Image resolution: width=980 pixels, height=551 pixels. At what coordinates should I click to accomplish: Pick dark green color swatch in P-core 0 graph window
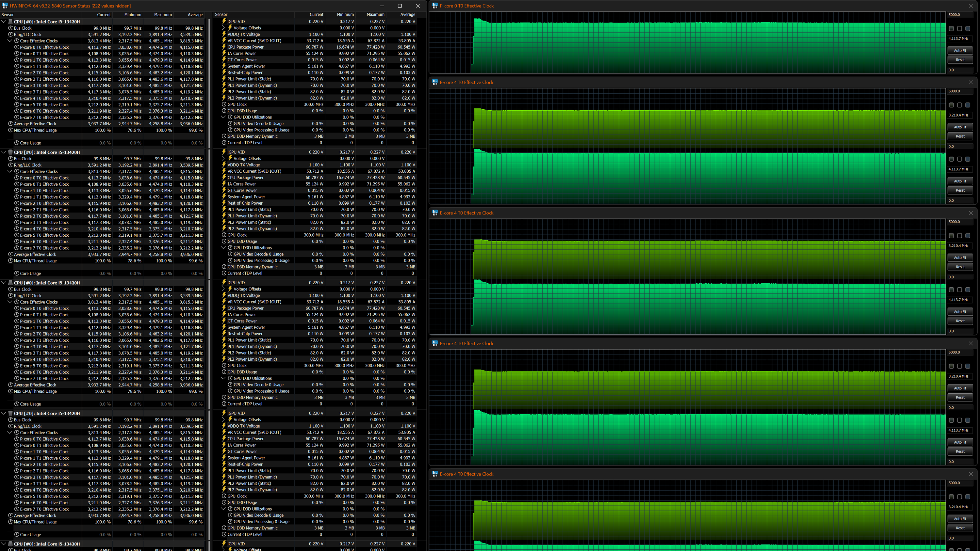point(952,28)
